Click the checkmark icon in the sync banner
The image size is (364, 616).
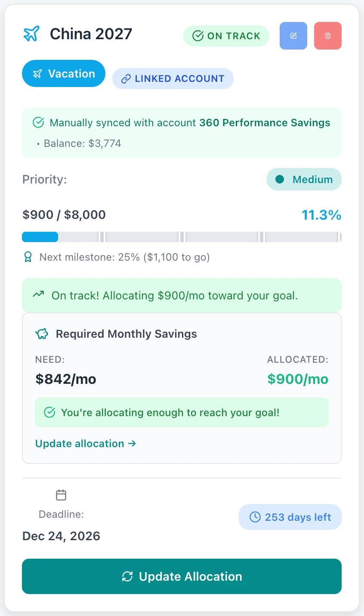point(38,122)
